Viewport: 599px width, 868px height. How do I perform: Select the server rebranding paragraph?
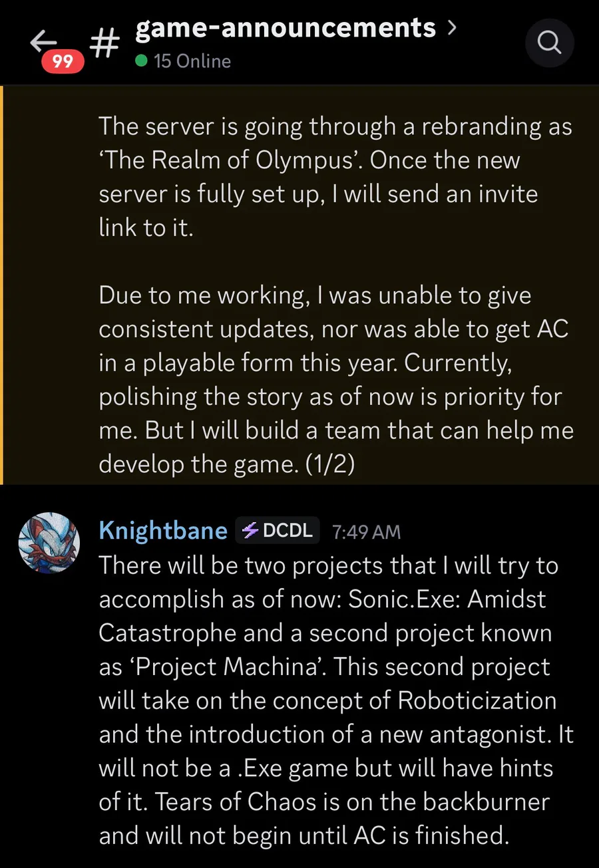pyautogui.click(x=333, y=177)
